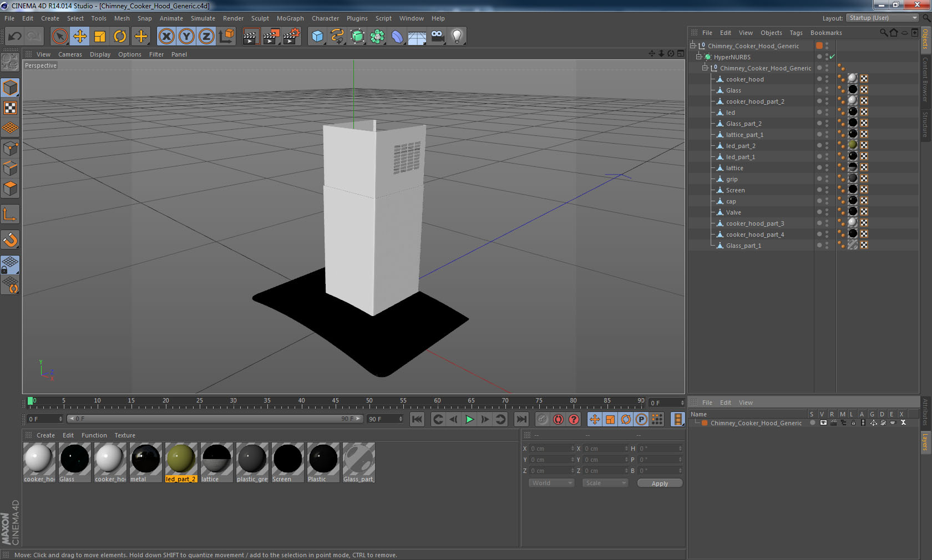
Task: Toggle X axis lock
Action: coord(166,37)
